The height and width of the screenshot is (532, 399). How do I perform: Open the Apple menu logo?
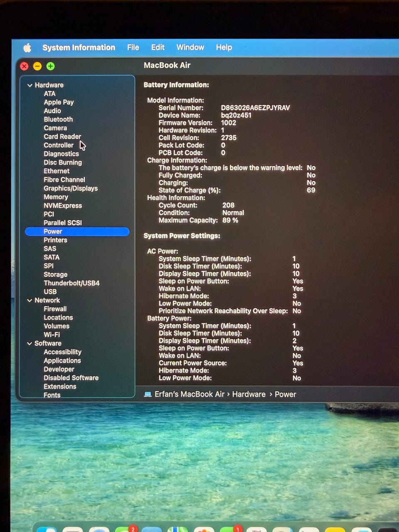click(27, 48)
